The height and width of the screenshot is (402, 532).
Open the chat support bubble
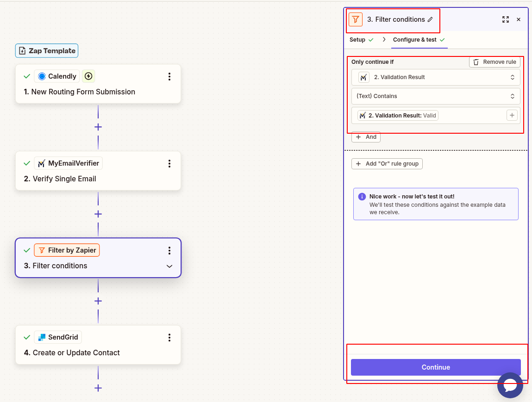pyautogui.click(x=510, y=385)
